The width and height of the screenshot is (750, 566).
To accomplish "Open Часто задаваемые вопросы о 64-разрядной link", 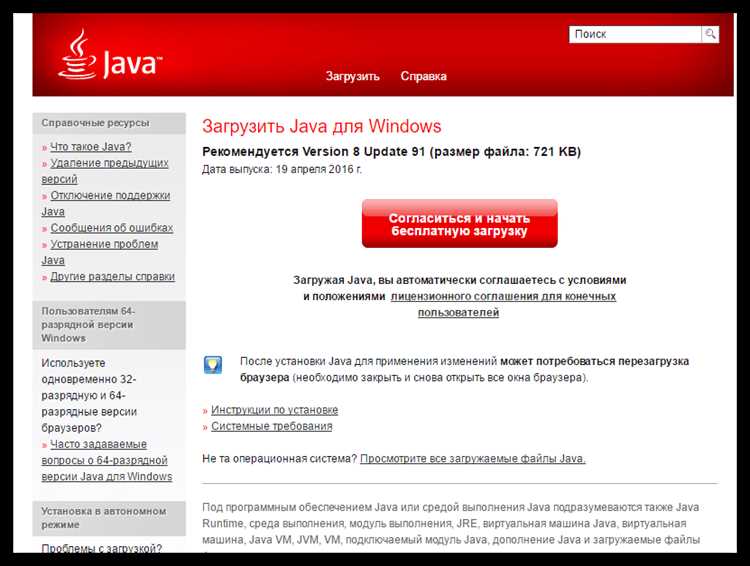I will click(x=107, y=460).
